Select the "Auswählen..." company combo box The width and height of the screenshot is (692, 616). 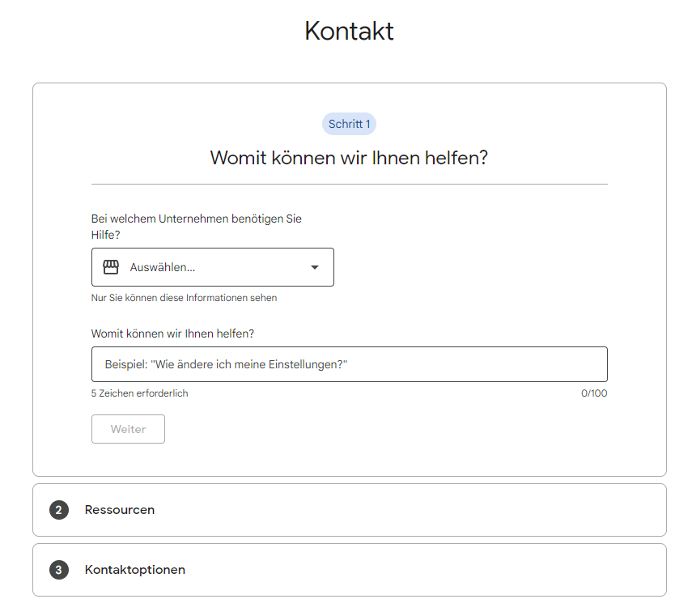212,267
